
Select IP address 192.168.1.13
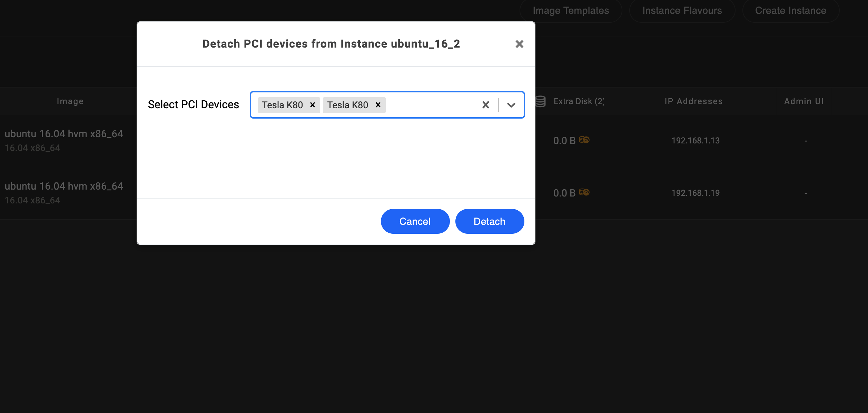click(x=696, y=141)
